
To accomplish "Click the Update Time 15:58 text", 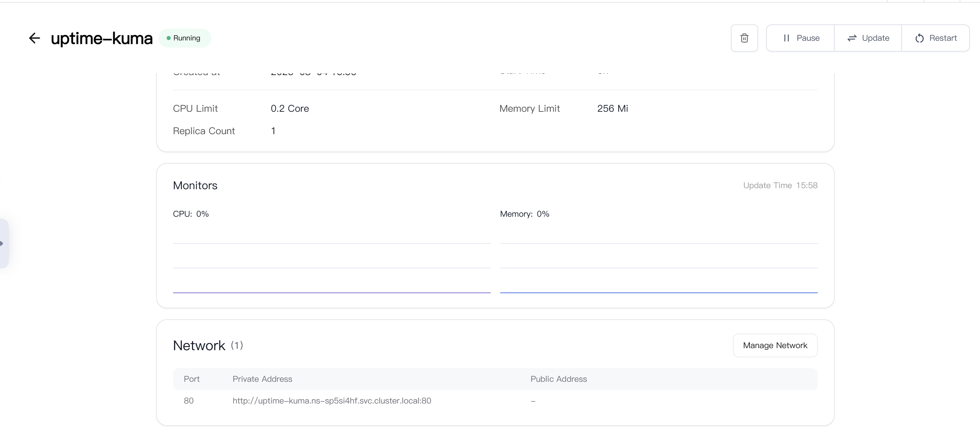I will [x=780, y=185].
